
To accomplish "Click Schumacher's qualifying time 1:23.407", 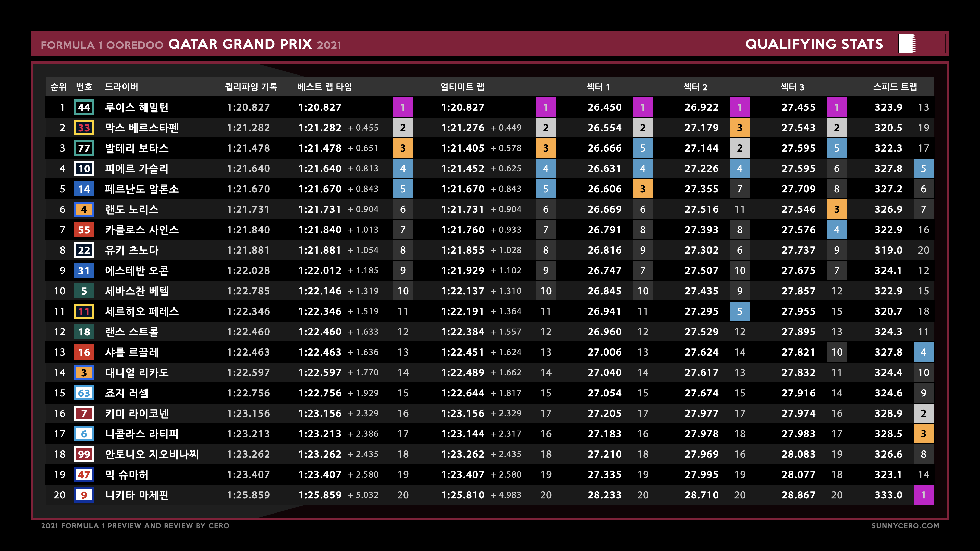I will [x=248, y=474].
